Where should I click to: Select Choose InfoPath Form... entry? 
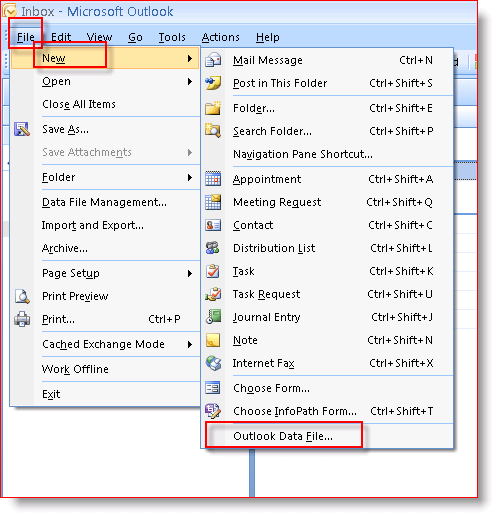coord(327,411)
